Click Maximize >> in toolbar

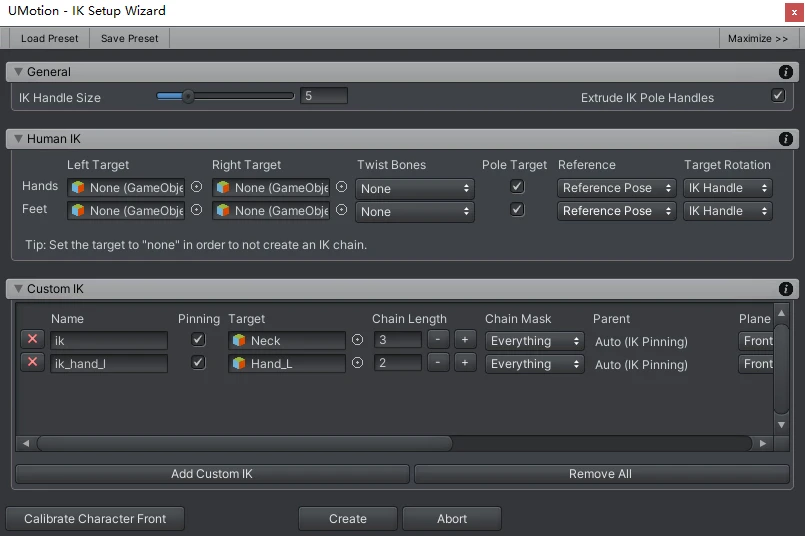point(757,39)
